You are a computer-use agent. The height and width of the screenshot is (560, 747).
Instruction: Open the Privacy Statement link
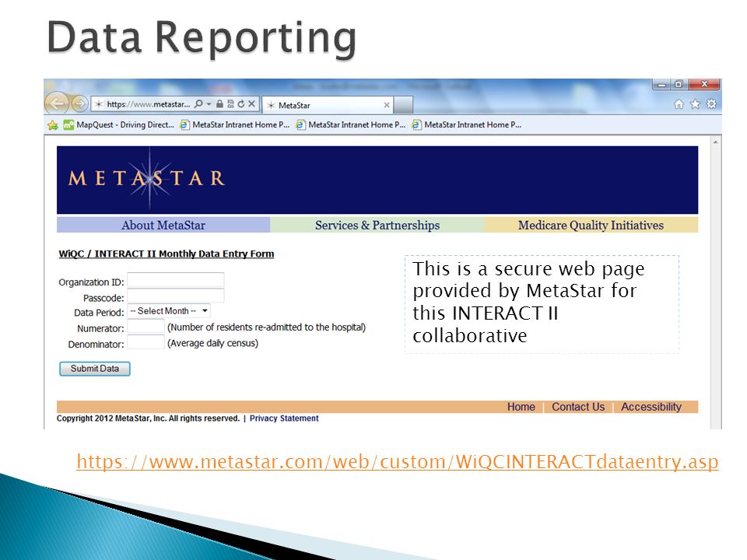[x=284, y=418]
